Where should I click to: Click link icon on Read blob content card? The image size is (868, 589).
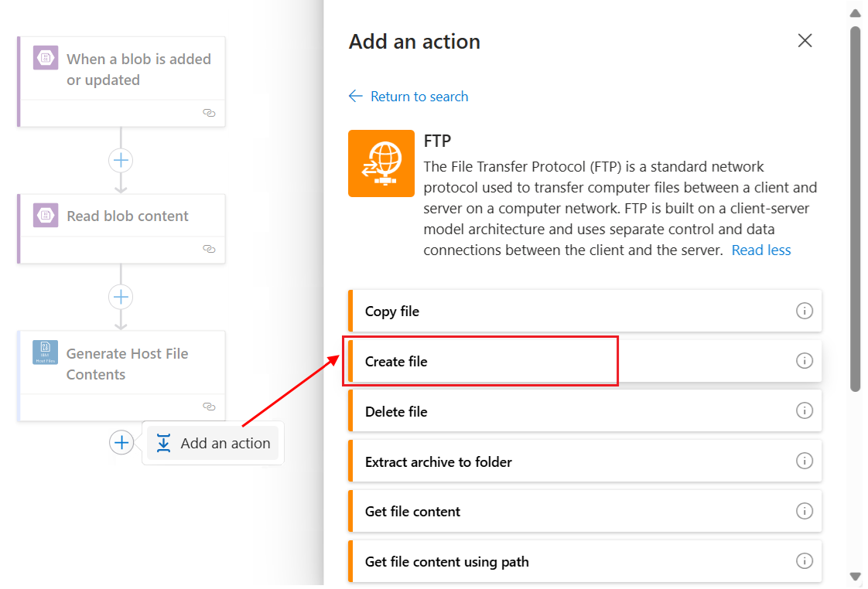click(208, 249)
